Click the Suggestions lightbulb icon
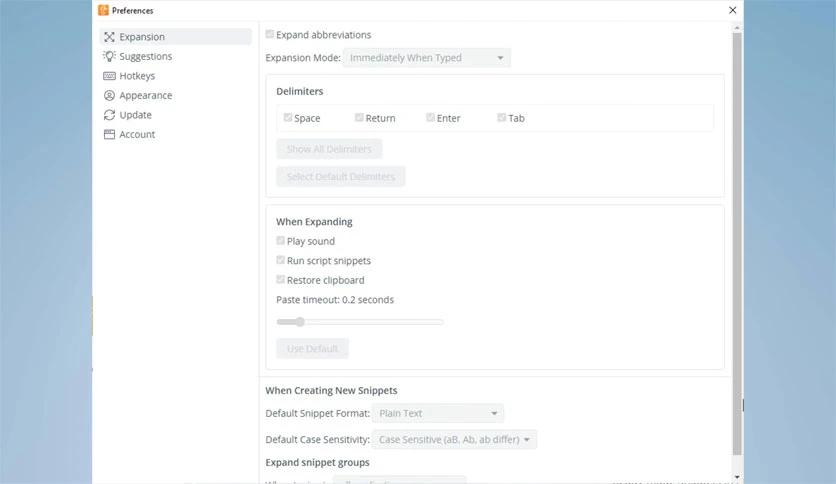The height and width of the screenshot is (484, 836). (x=110, y=57)
